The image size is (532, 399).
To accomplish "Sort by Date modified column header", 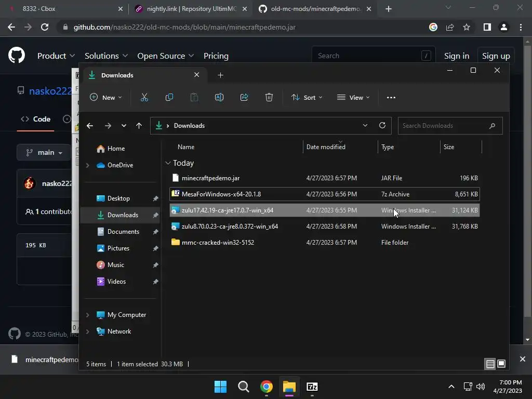I will tap(340, 147).
